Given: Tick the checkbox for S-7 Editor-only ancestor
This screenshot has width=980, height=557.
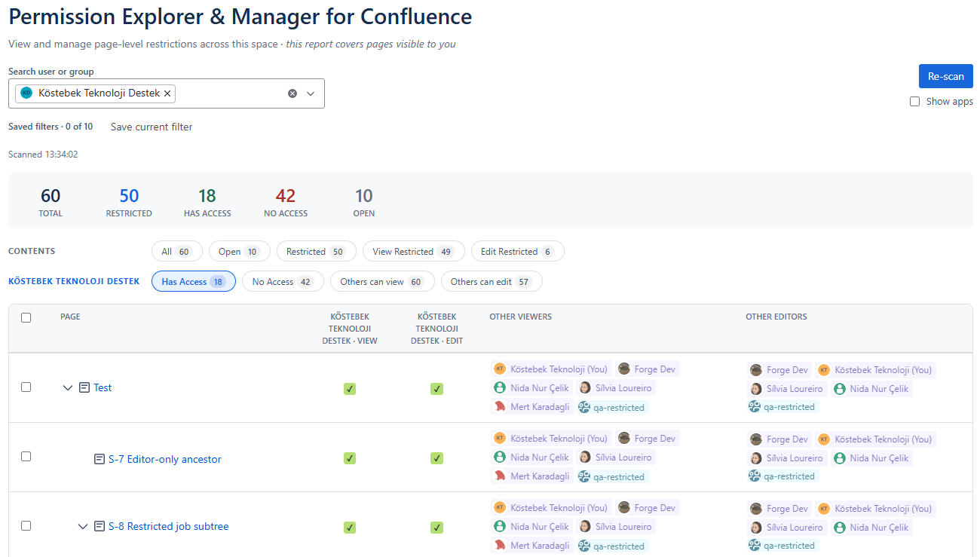Looking at the screenshot, I should tap(26, 456).
